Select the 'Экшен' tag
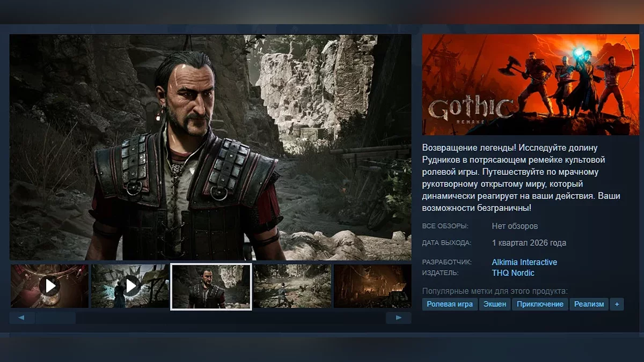Image resolution: width=644 pixels, height=362 pixels. 494,304
